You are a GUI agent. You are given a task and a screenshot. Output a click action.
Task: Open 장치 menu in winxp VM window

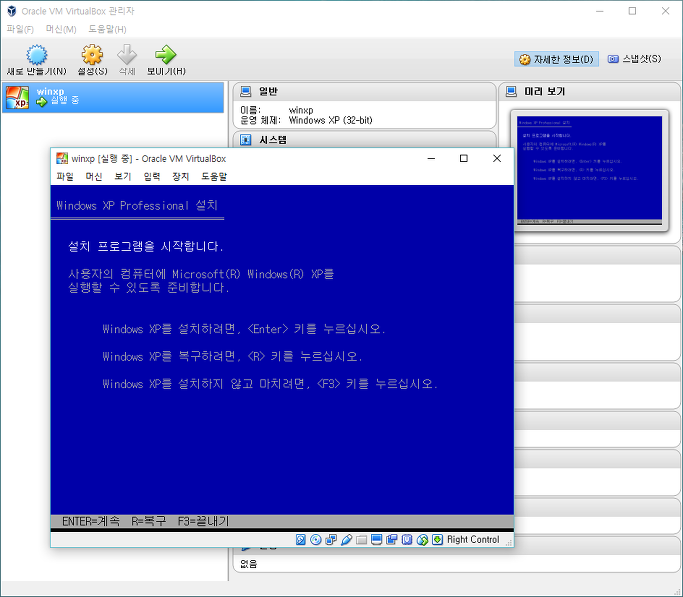(180, 176)
